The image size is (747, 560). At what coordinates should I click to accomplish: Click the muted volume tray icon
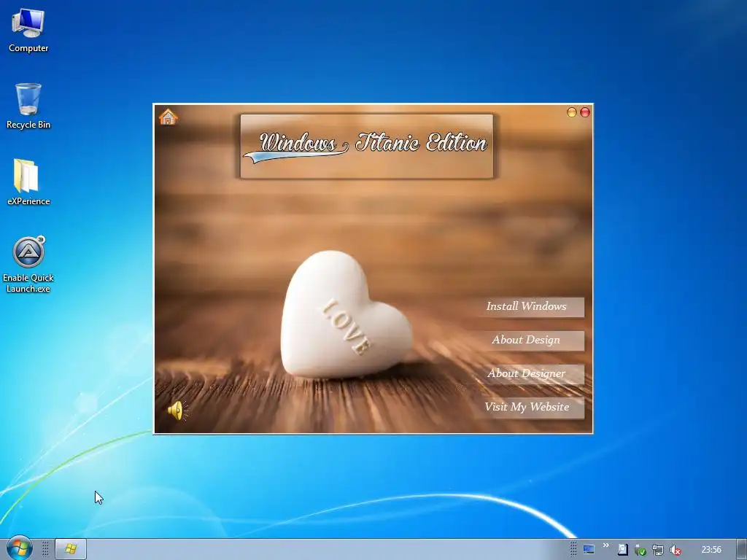tap(675, 550)
